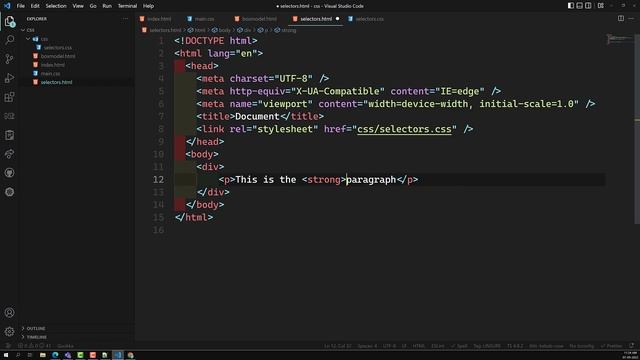Click the UTF-8 encoding status item
The height and width of the screenshot is (360, 640).
point(389,346)
